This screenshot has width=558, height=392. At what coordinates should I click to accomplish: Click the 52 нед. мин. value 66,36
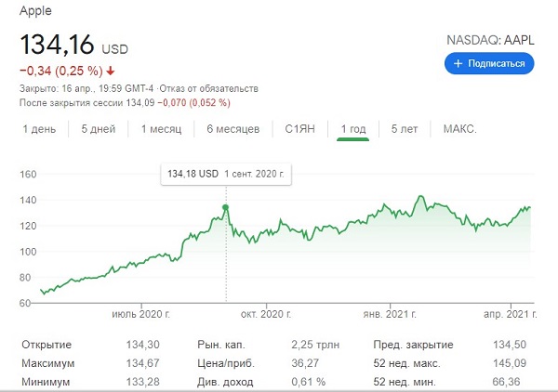[x=506, y=382]
